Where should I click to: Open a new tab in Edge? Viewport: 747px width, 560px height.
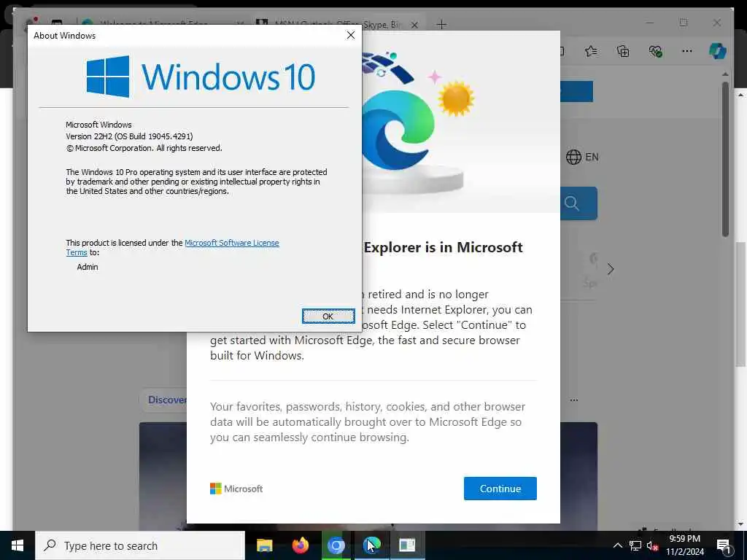tap(441, 24)
